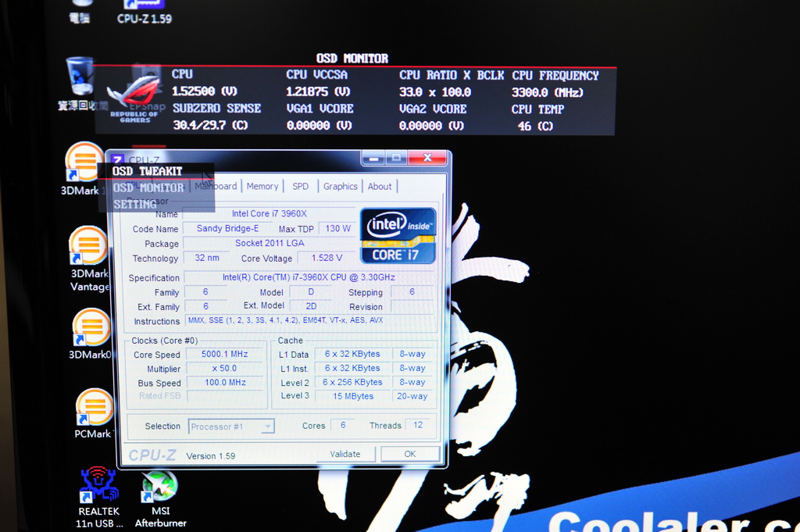Image resolution: width=800 pixels, height=532 pixels.
Task: Open the Graphics tab in CPU-Z
Action: [340, 186]
